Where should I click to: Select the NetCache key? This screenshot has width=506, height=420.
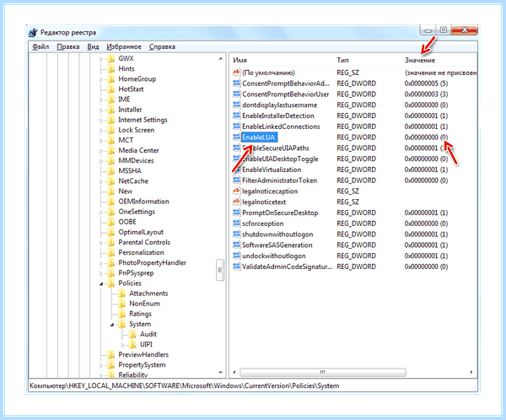click(133, 181)
